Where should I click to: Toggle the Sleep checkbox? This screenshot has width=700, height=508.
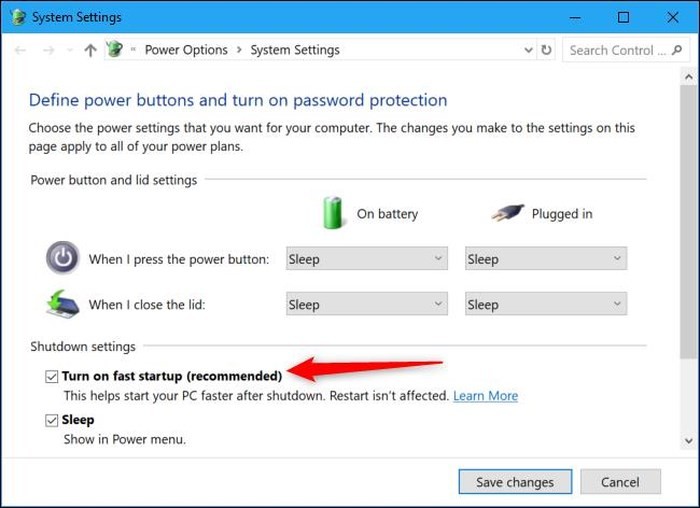tap(52, 421)
